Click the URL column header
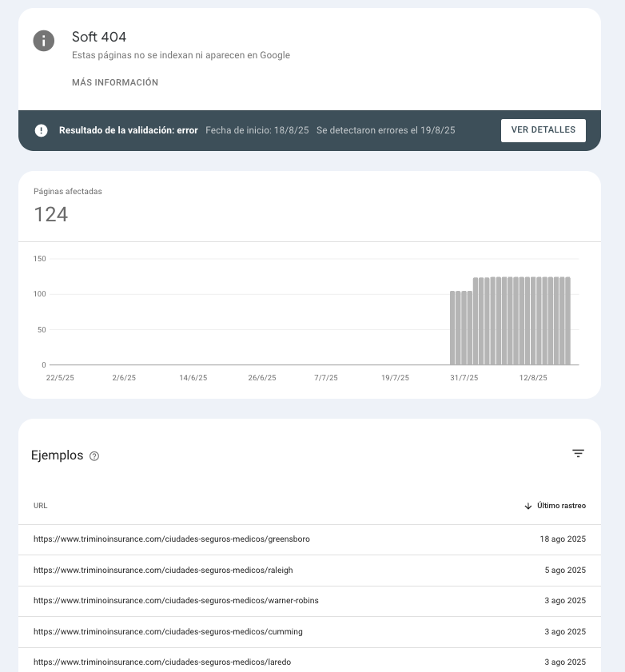This screenshot has width=625, height=672. 41,506
